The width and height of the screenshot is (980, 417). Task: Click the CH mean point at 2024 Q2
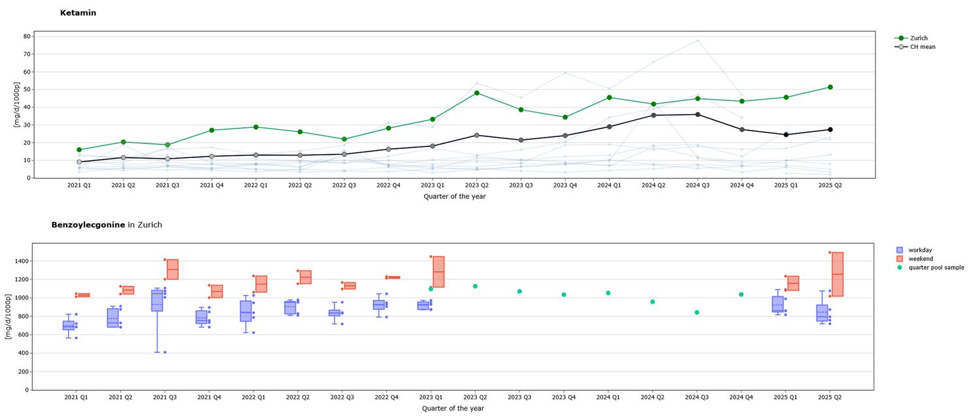coord(653,115)
